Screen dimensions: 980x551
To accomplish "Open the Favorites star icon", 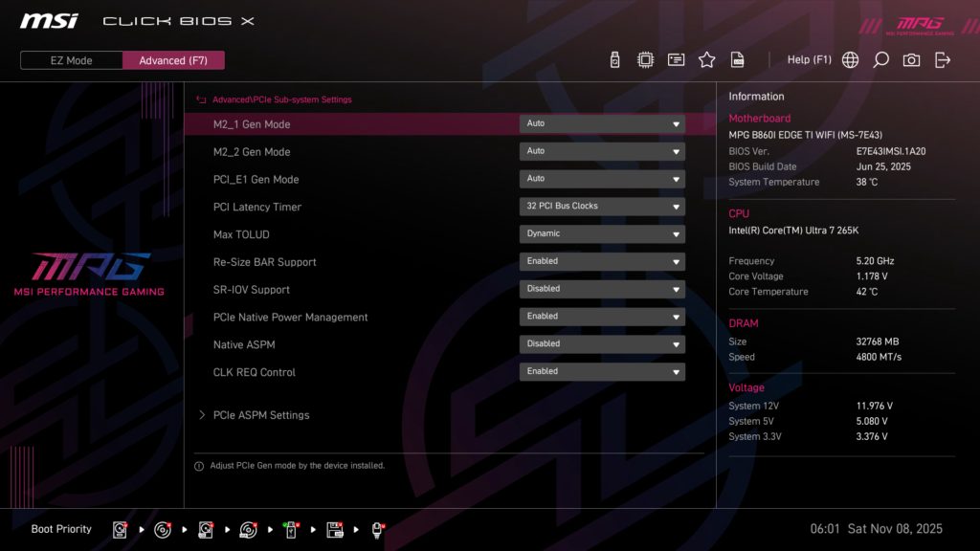I will coord(706,58).
